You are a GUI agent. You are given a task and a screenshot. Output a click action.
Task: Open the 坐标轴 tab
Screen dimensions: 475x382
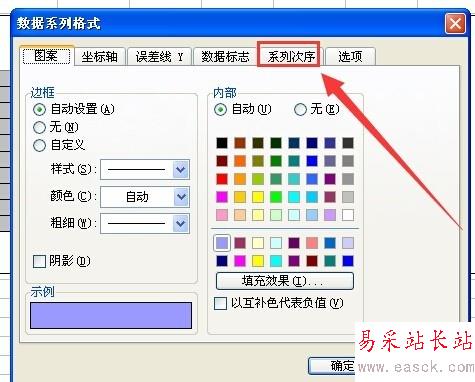(x=100, y=56)
